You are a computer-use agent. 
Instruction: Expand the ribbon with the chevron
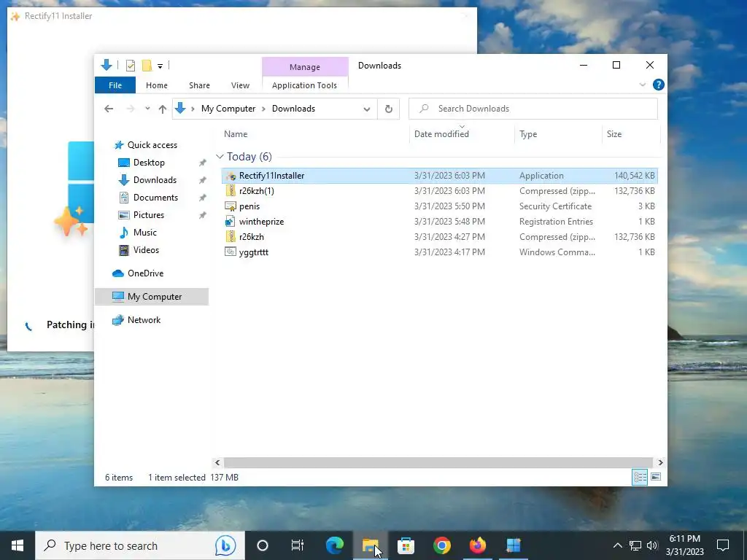[642, 85]
